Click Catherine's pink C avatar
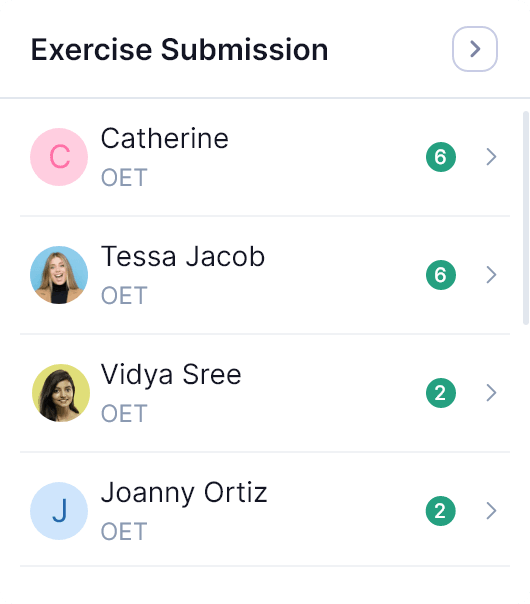The width and height of the screenshot is (530, 604). (x=59, y=157)
